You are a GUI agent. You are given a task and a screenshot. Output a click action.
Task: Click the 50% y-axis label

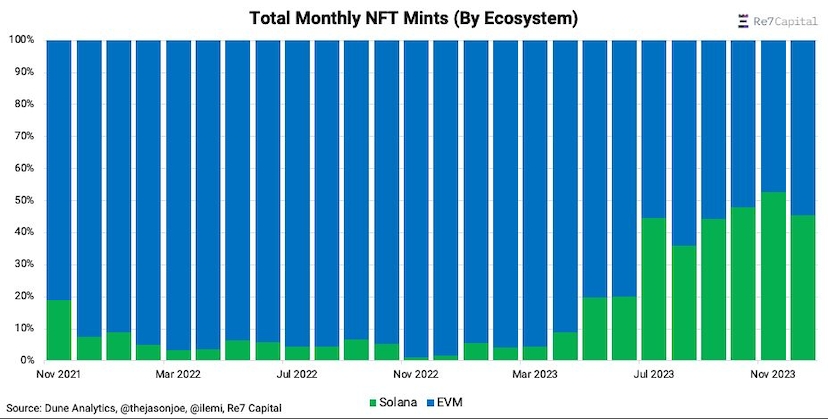24,200
